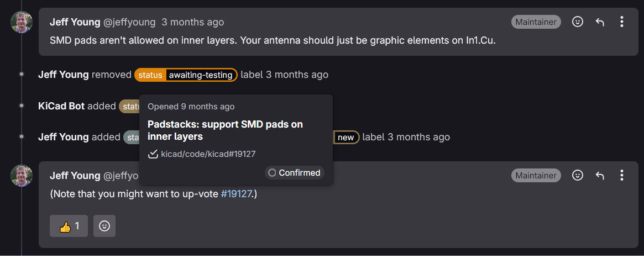Reply to the up-vote #19127 comment
The image size is (644, 269).
600,175
